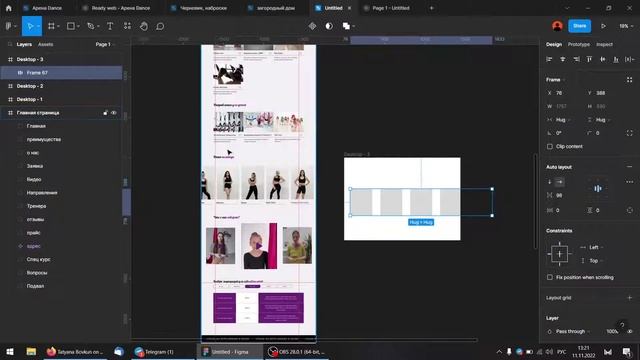Toggle layer visibility eye in Layer section
The height and width of the screenshot is (360, 640).
(630, 331)
